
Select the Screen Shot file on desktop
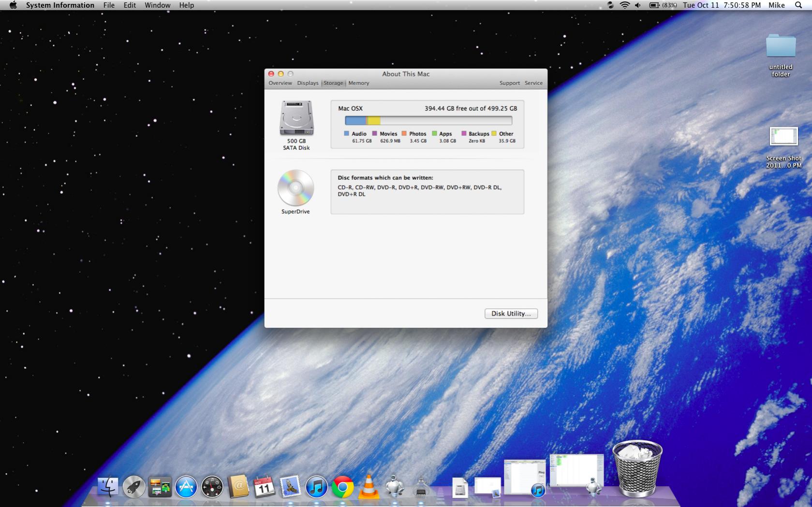pos(783,136)
